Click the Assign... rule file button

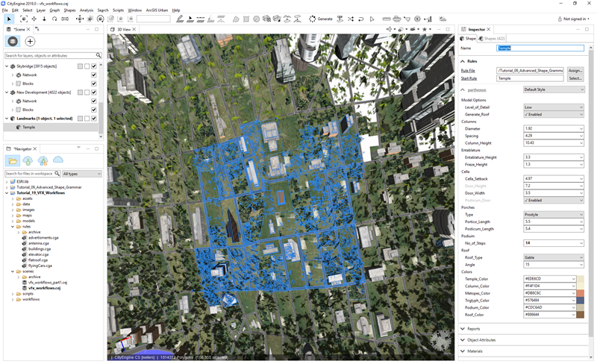point(575,70)
